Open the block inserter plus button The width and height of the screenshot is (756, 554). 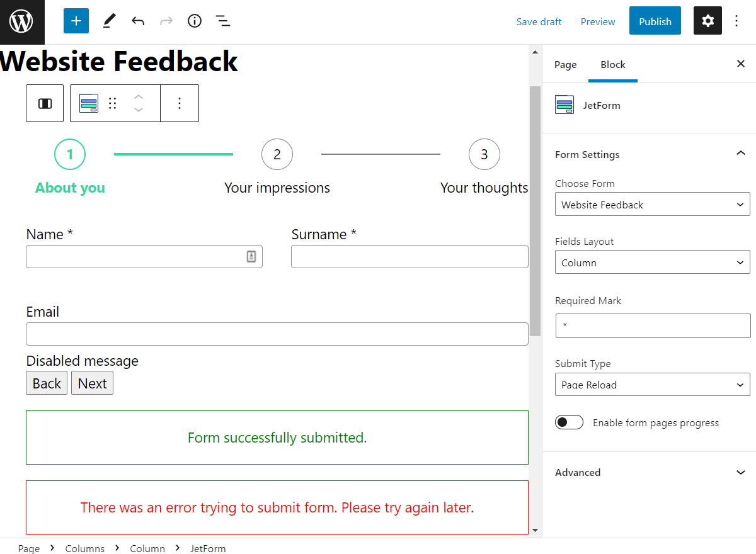(x=76, y=21)
